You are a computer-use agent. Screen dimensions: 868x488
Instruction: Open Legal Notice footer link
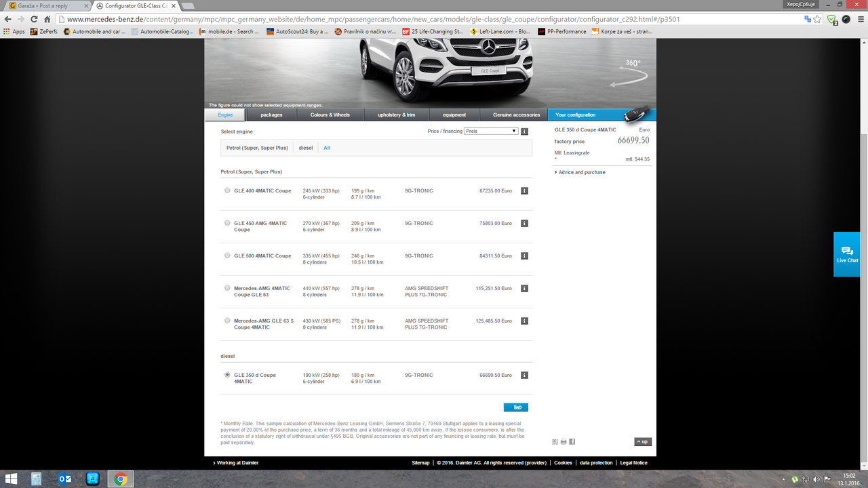pyautogui.click(x=633, y=463)
